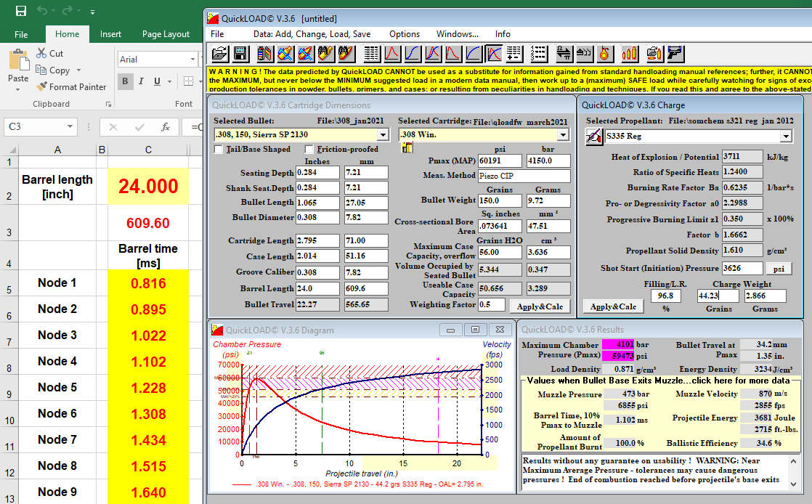The image size is (812, 504).
Task: Click the pistol icon in QuickLOAD toolbar
Action: (675, 53)
